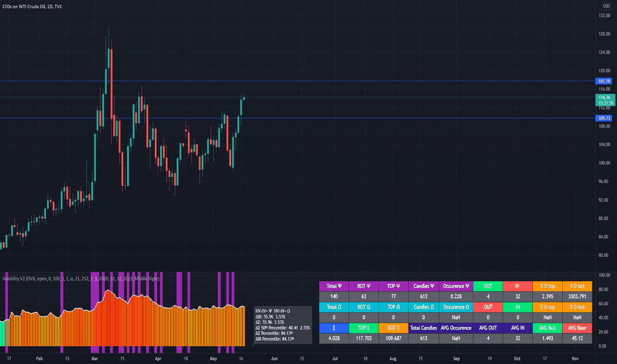Click the Sep label on the time axis

pos(456,359)
